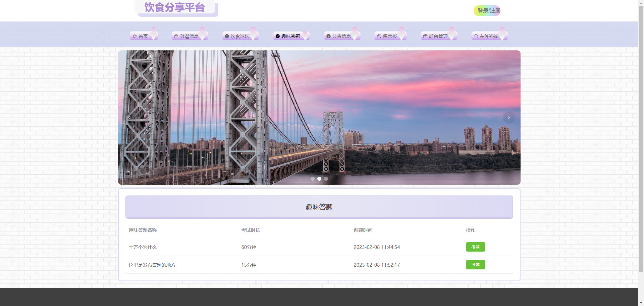The width and height of the screenshot is (644, 306).
Task: Select the second carousel indicator dot
Action: [319, 179]
